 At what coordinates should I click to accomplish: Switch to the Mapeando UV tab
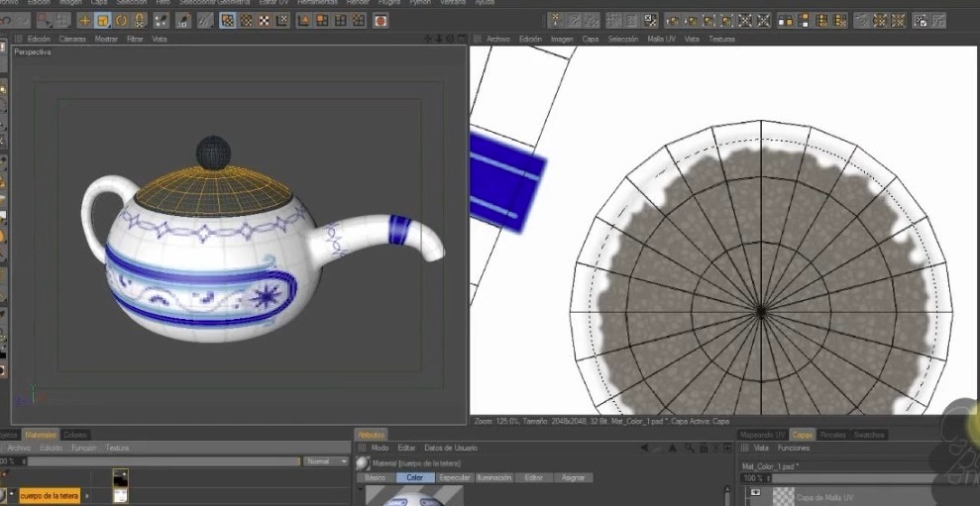pos(763,435)
